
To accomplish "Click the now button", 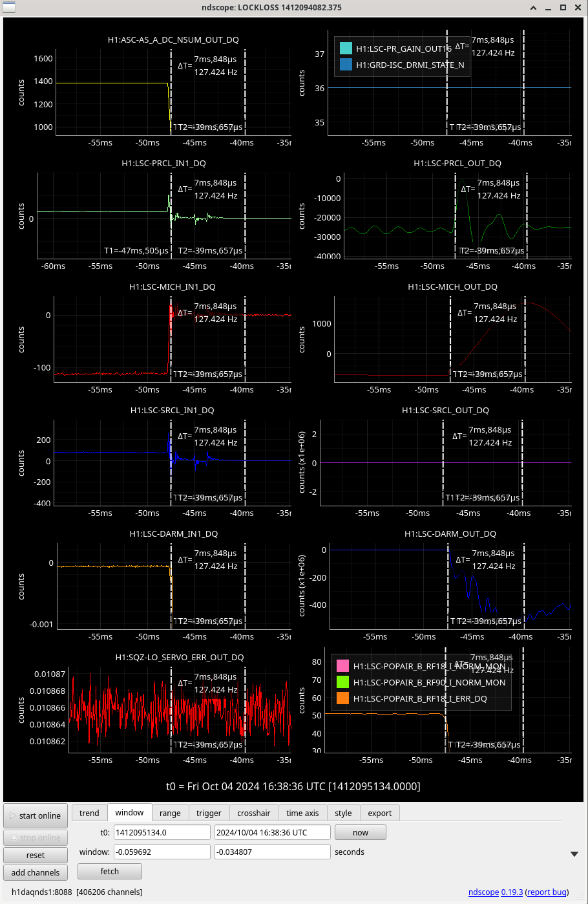I will (x=361, y=832).
